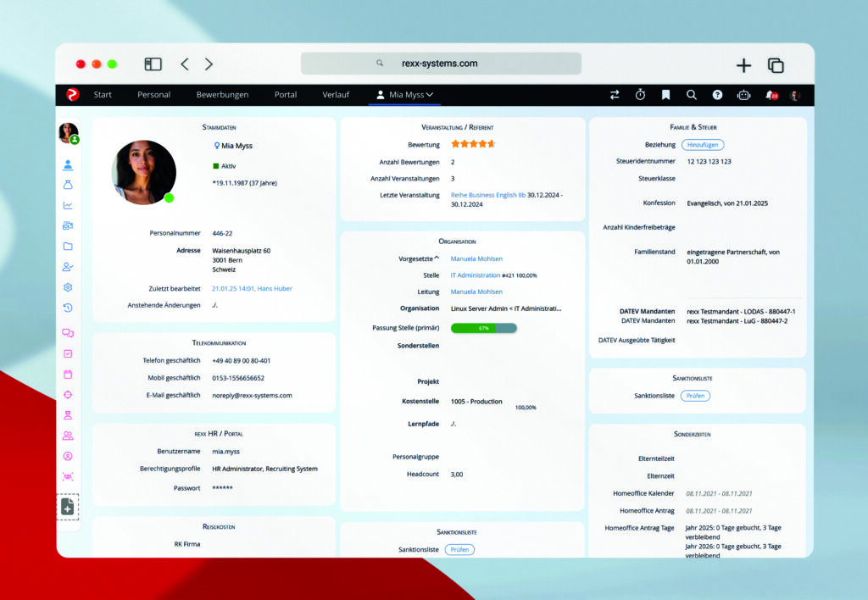The height and width of the screenshot is (600, 868).
Task: Open notifications bell with red badge
Action: 771,95
